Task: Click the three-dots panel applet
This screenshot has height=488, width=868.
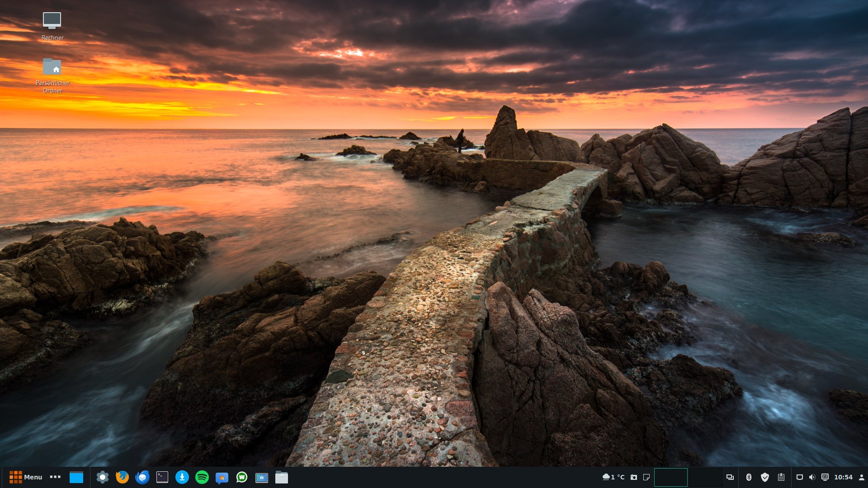Action: [x=55, y=477]
